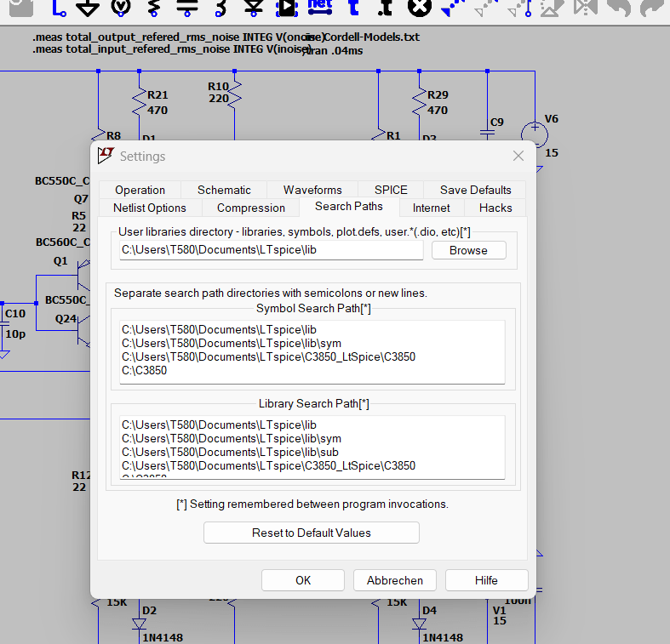This screenshot has width=670, height=644.
Task: Click the lib\sub library path line
Action: point(230,453)
